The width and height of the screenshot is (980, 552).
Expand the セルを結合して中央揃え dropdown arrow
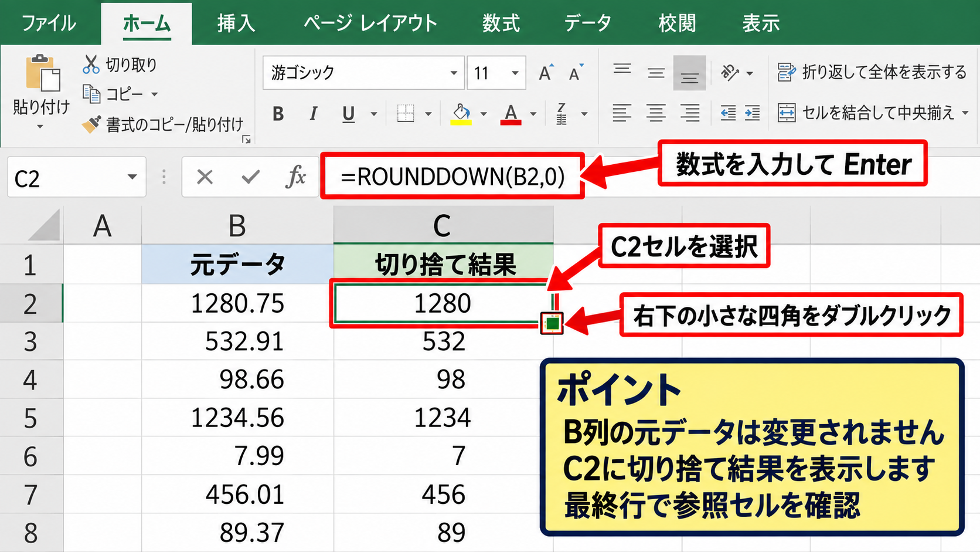pyautogui.click(x=965, y=113)
